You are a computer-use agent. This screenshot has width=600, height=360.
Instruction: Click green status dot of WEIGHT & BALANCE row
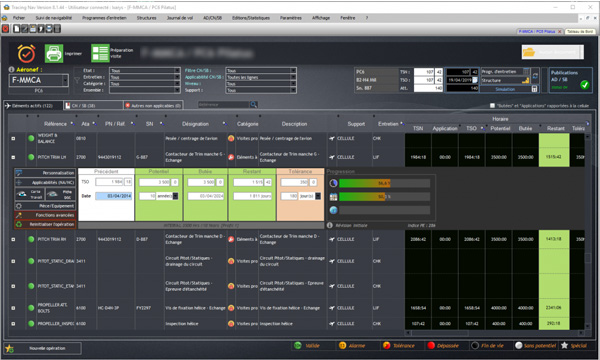click(x=31, y=138)
